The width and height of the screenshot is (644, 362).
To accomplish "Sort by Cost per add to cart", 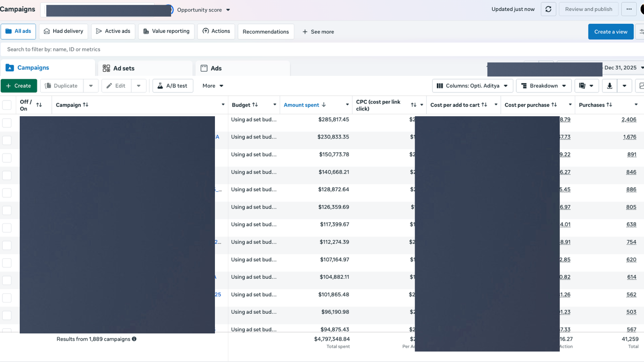I will pyautogui.click(x=484, y=105).
